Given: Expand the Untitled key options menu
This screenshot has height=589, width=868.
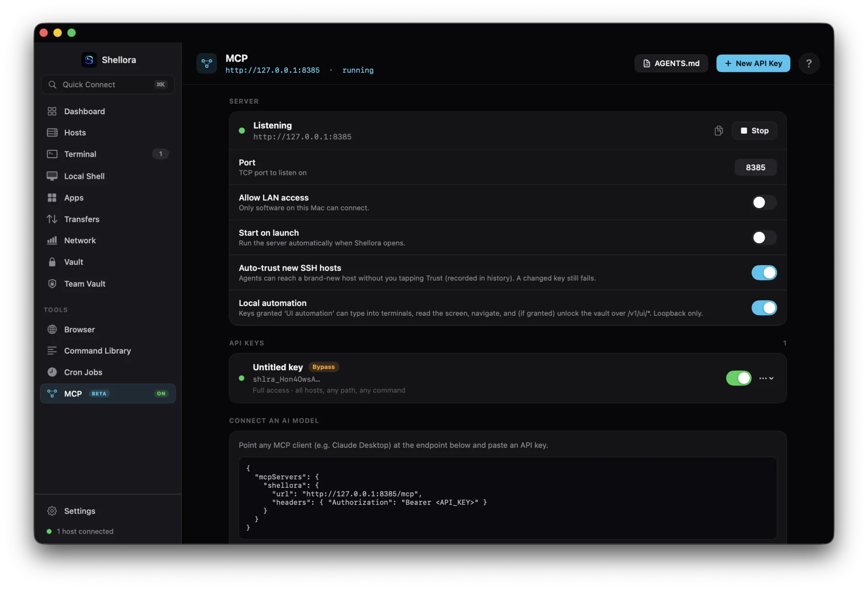Looking at the screenshot, I should pyautogui.click(x=766, y=378).
